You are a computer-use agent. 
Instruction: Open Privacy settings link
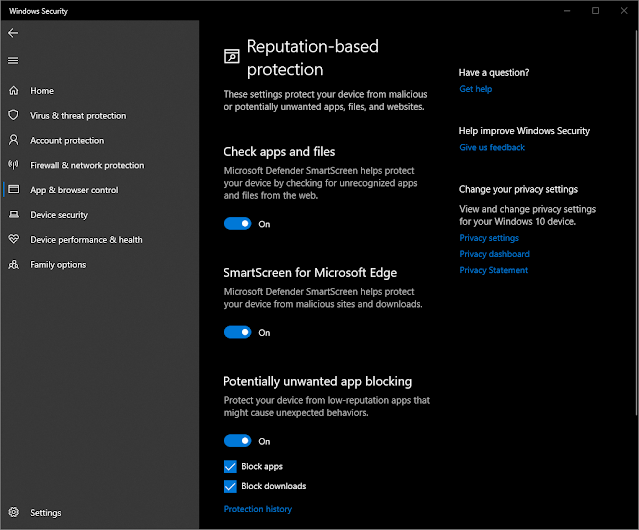point(489,238)
